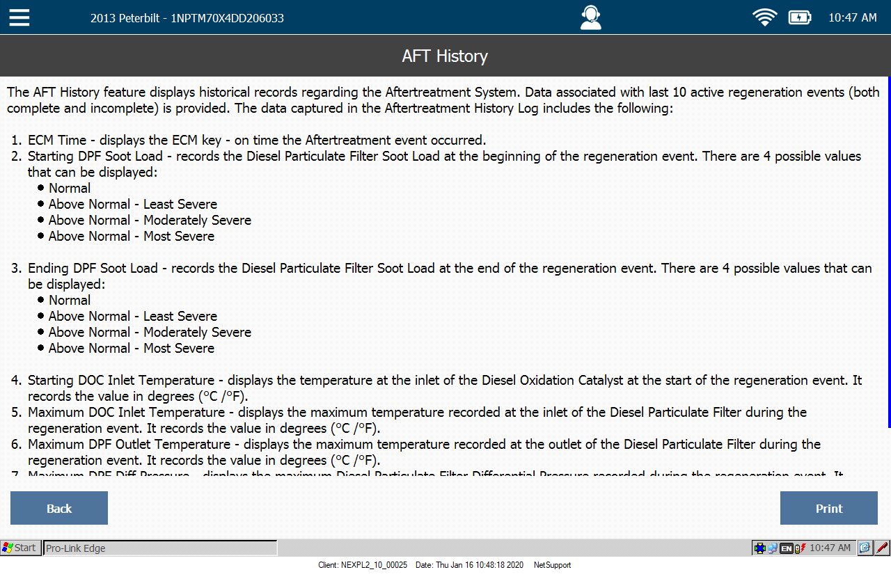
Task: Click the EN language indicator
Action: [786, 548]
